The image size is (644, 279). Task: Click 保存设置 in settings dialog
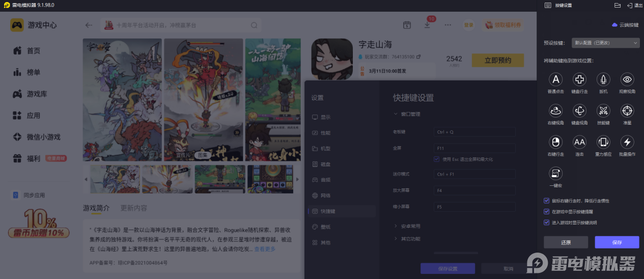point(447,268)
